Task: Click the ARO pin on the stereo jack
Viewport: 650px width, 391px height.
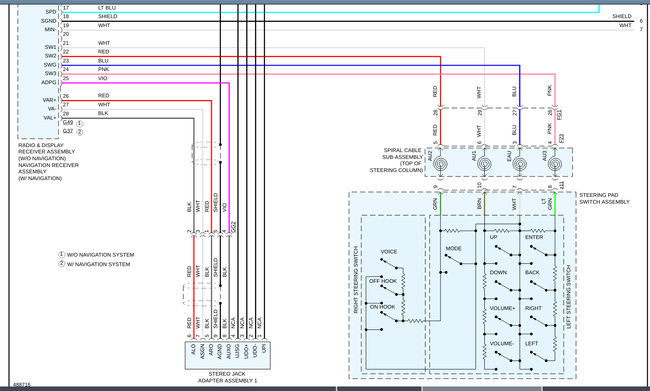Action: pyautogui.click(x=211, y=350)
